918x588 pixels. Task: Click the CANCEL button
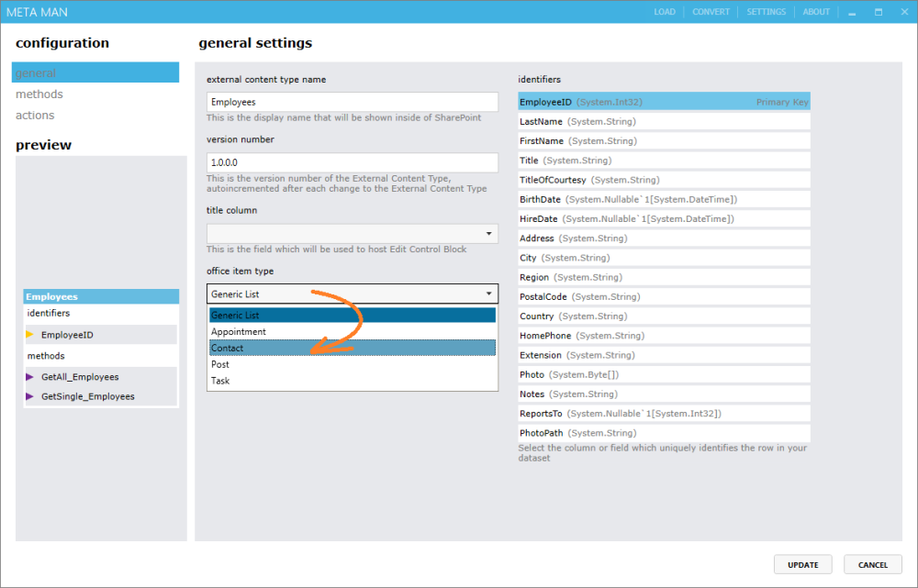(872, 564)
